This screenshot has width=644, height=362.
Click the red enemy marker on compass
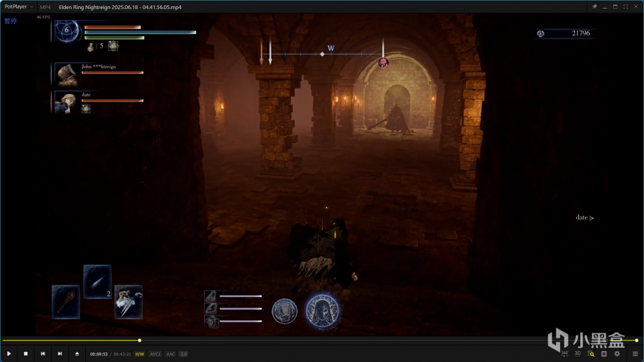[x=383, y=63]
